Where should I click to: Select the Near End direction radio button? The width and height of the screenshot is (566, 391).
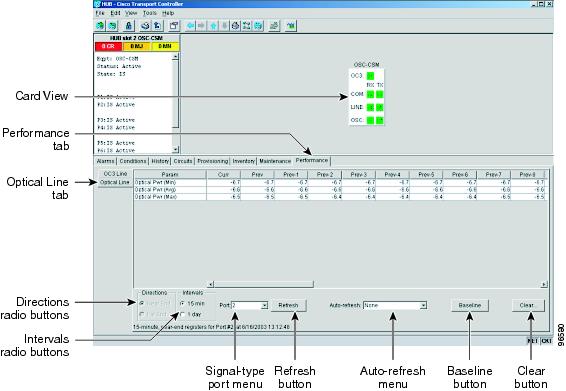point(142,303)
